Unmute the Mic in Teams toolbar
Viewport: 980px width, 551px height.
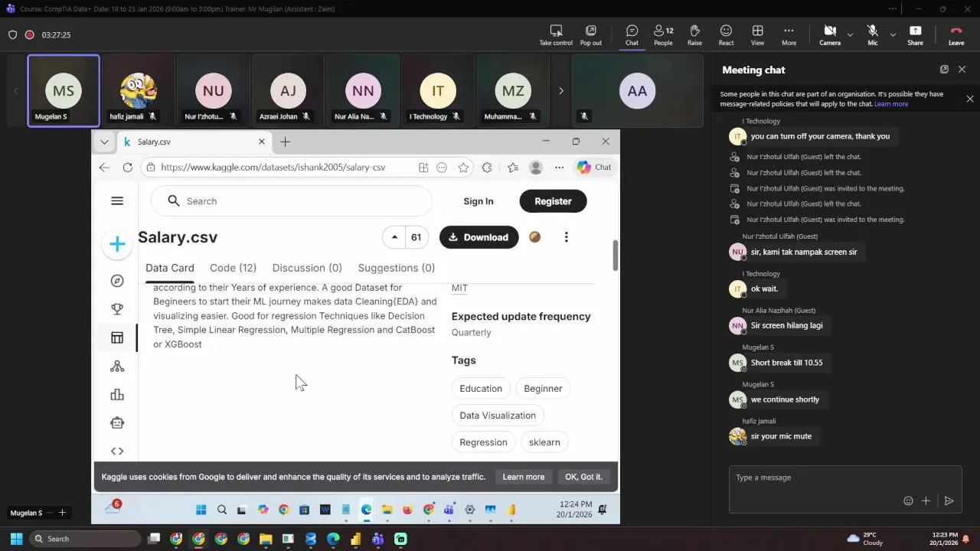872,35
